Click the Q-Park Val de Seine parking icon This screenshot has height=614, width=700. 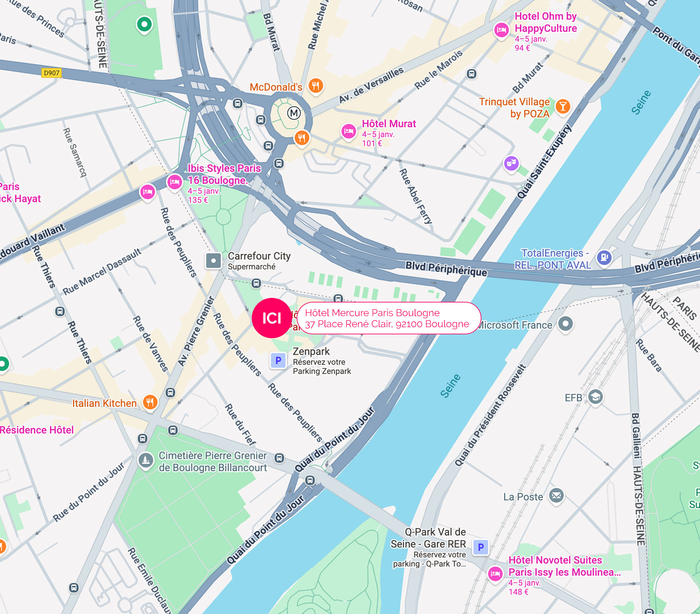pyautogui.click(x=480, y=547)
